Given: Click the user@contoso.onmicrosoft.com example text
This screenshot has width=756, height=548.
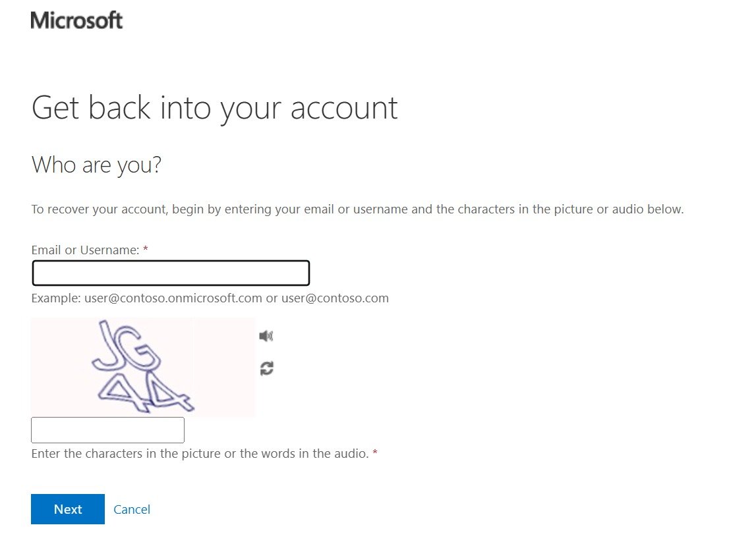Looking at the screenshot, I should 173,298.
